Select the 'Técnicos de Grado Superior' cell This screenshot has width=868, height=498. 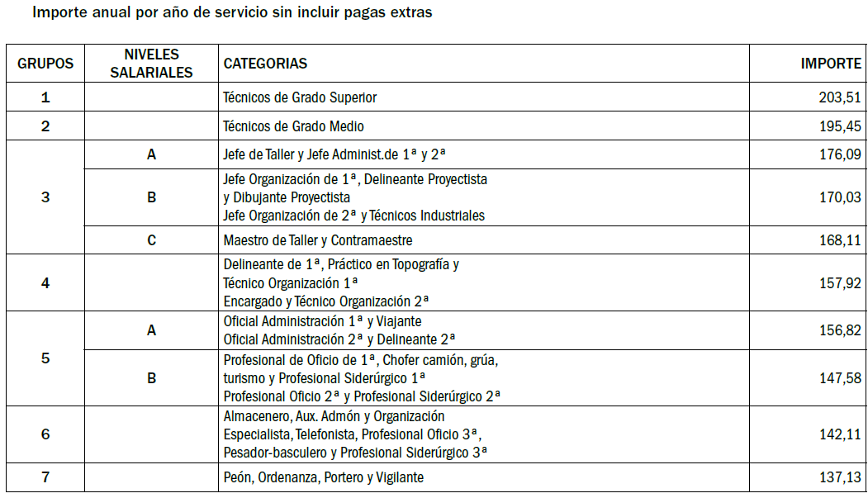300,97
